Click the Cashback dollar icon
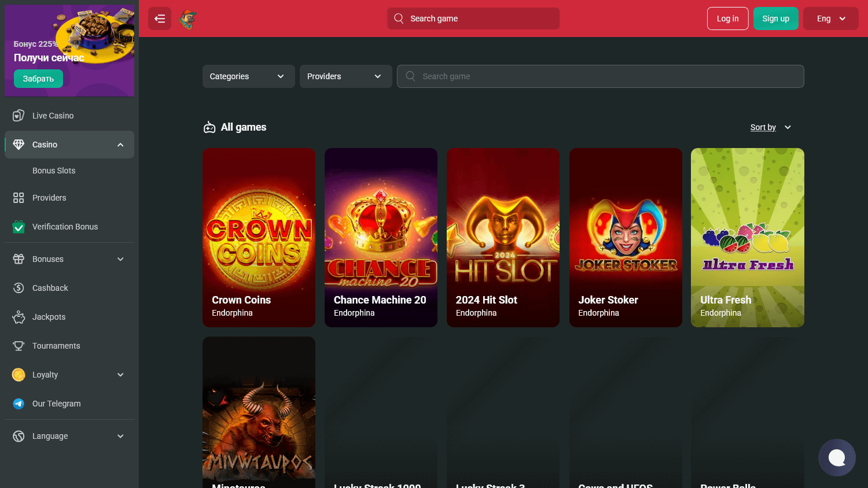The height and width of the screenshot is (488, 868). (x=18, y=287)
